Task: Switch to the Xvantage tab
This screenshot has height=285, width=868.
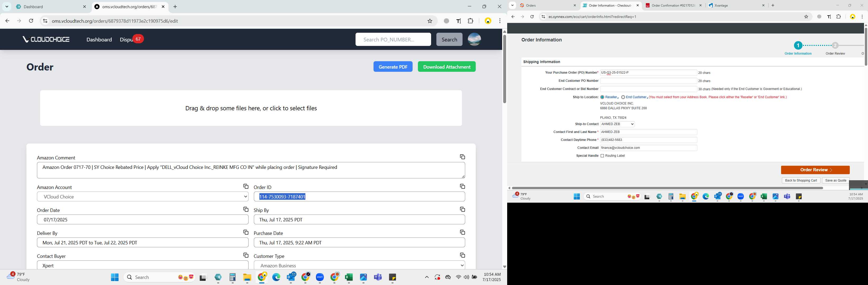Action: coord(736,5)
